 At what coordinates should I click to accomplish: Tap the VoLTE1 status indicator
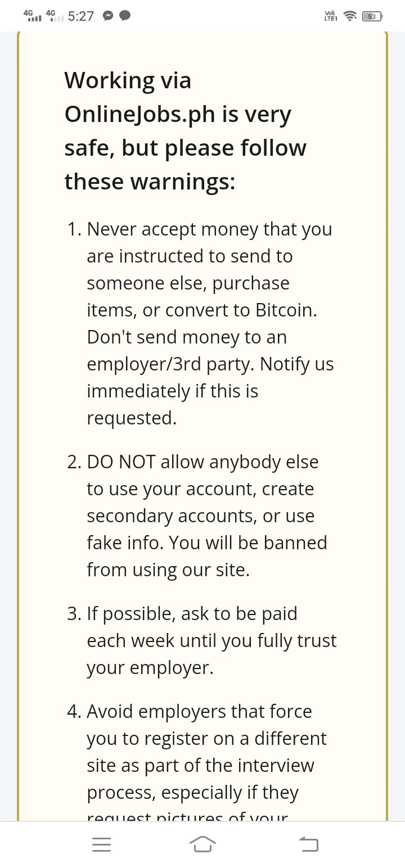tap(331, 16)
